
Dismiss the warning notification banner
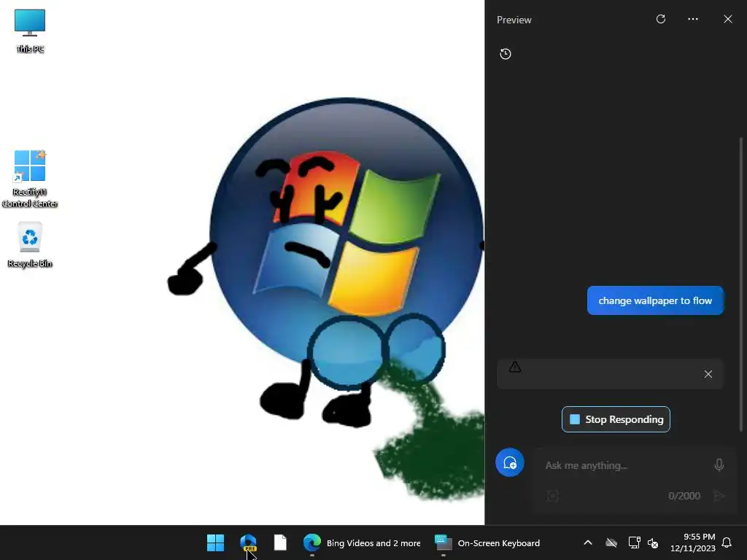(x=708, y=374)
